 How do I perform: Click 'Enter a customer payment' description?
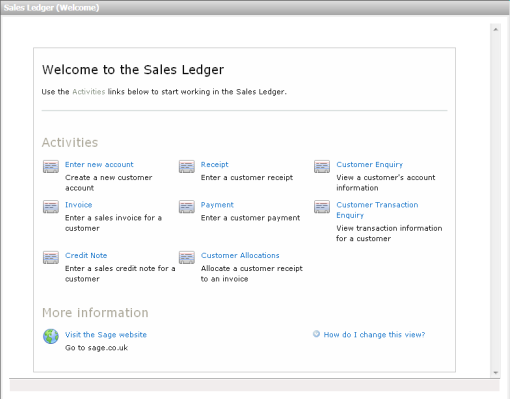click(x=250, y=218)
